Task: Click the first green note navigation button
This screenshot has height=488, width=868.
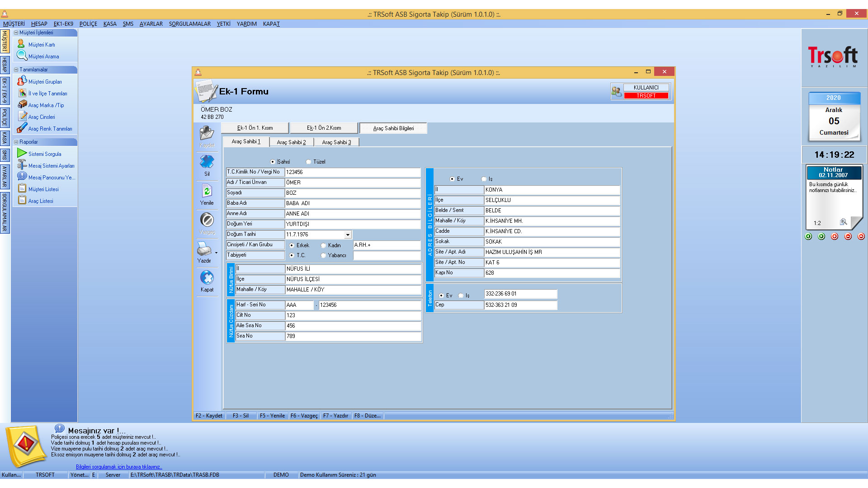Action: coord(808,236)
